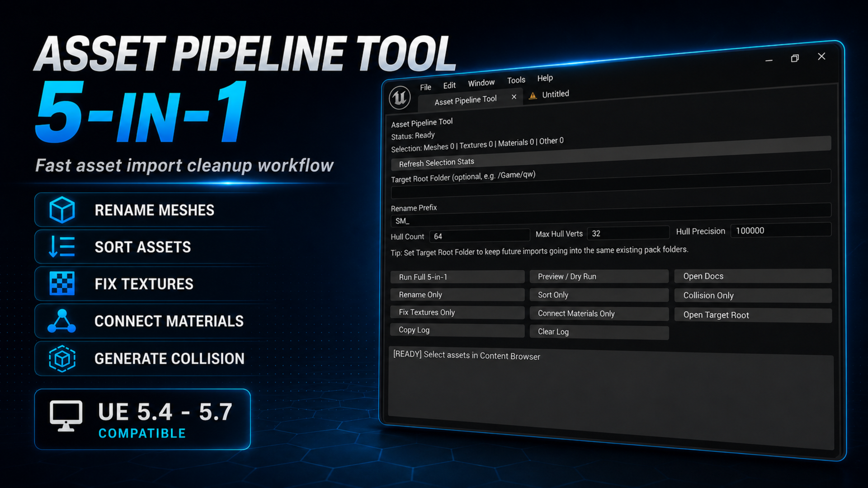Click the Rename Prefix field with SM_
Image resolution: width=868 pixels, height=488 pixels.
[x=610, y=215]
